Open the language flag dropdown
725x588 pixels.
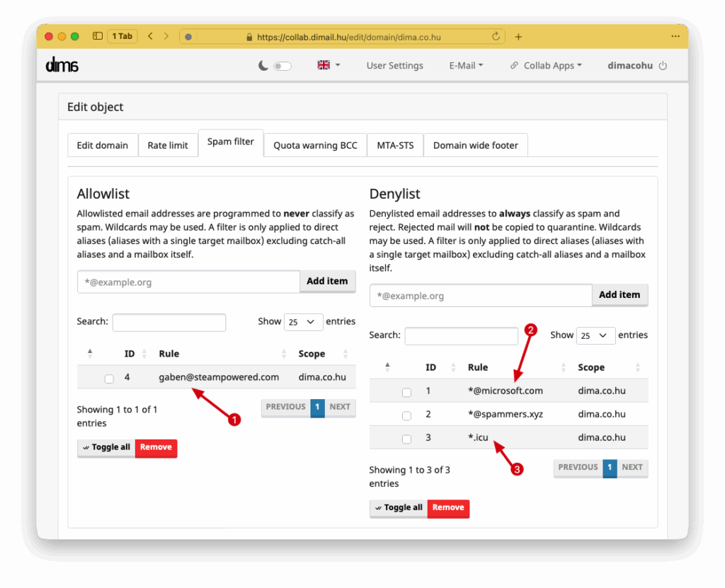click(x=329, y=65)
